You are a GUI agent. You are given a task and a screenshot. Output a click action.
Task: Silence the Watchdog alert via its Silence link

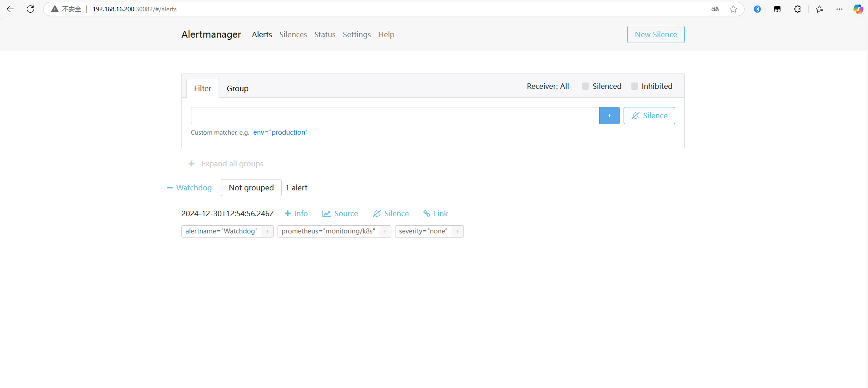pos(391,213)
